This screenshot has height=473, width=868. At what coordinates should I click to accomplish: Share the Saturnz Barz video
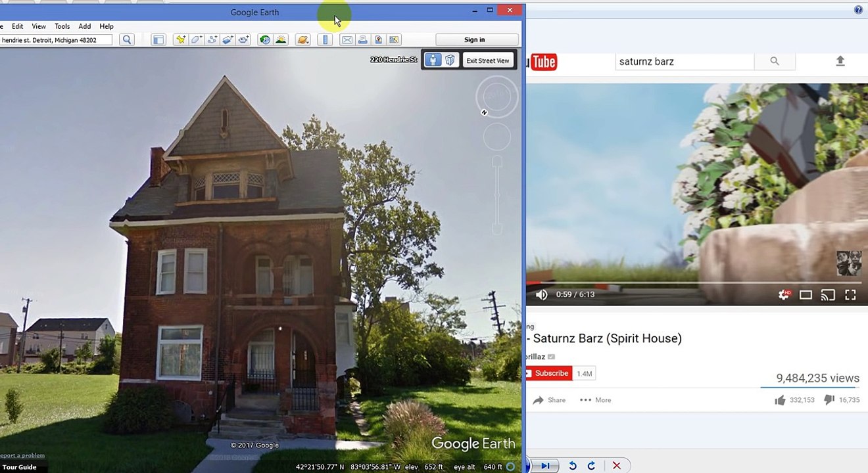click(x=549, y=400)
